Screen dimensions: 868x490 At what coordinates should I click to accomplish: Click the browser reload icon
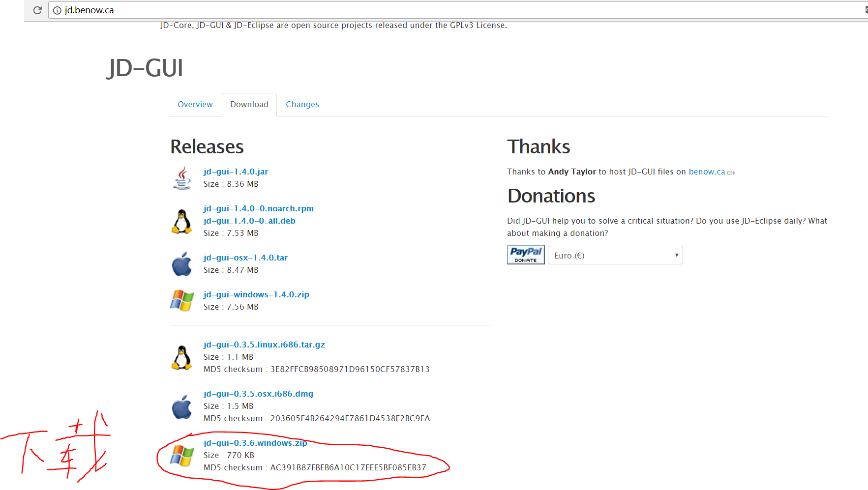[x=37, y=10]
